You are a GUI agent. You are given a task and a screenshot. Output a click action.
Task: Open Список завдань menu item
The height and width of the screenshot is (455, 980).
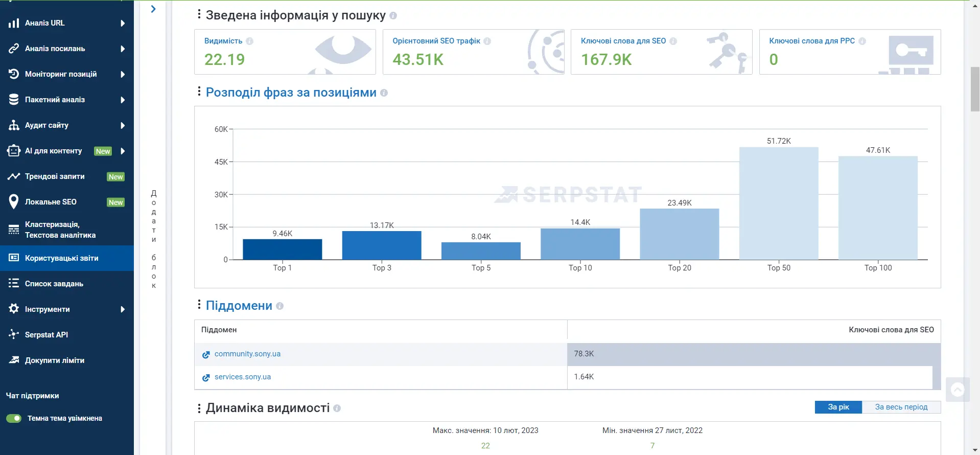(67, 284)
